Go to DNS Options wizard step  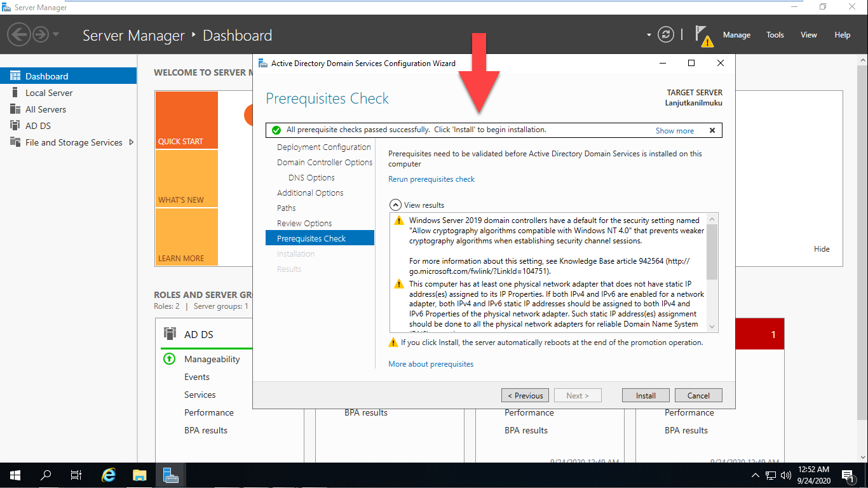pos(311,177)
